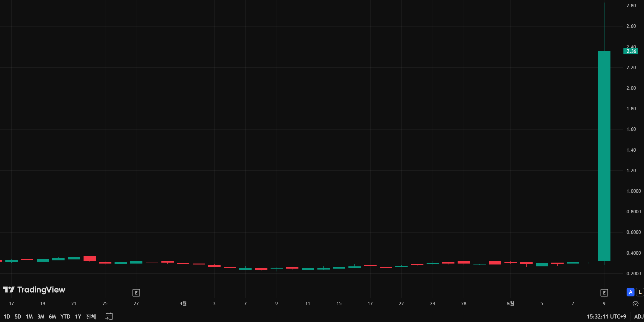Image resolution: width=644 pixels, height=322 pixels.
Task: Click the 2.80 price axis label
Action: pyautogui.click(x=631, y=6)
